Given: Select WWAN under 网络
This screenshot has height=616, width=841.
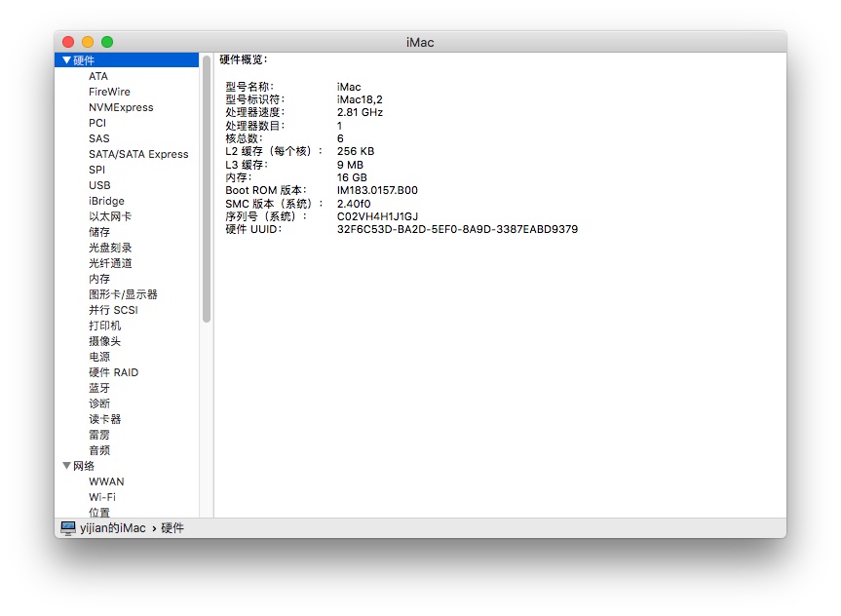Looking at the screenshot, I should (106, 481).
